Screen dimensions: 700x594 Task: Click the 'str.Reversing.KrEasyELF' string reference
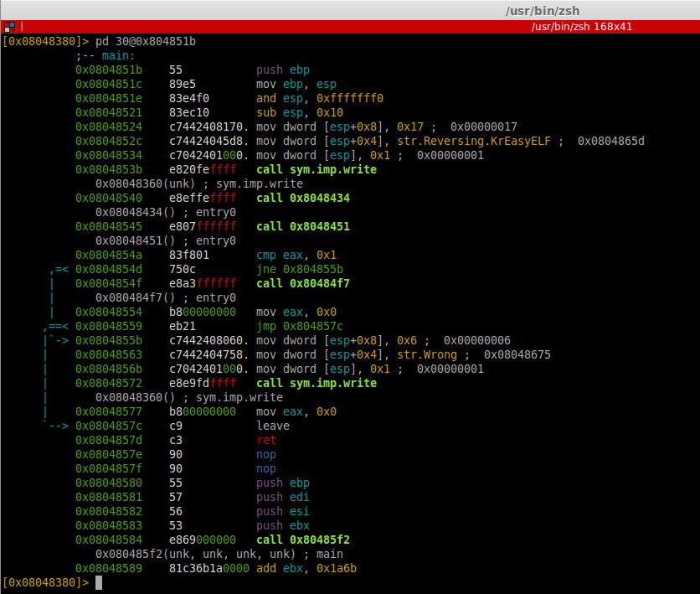pyautogui.click(x=474, y=141)
